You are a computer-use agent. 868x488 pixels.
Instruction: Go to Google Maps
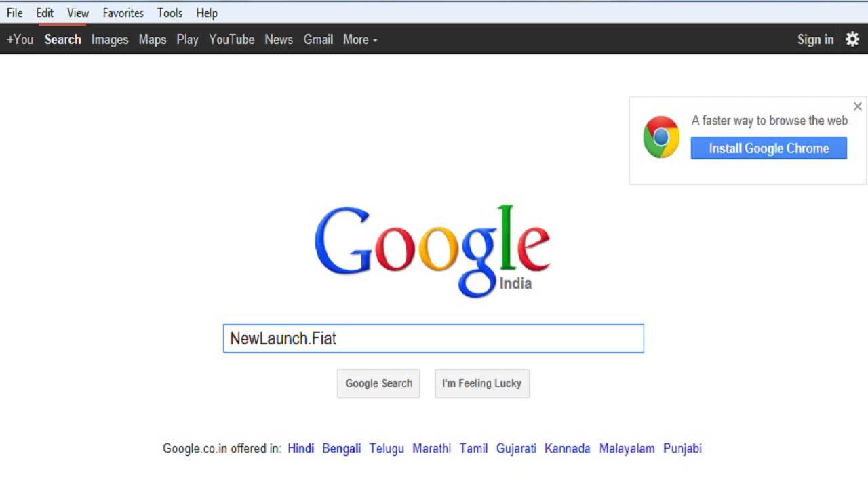point(153,39)
